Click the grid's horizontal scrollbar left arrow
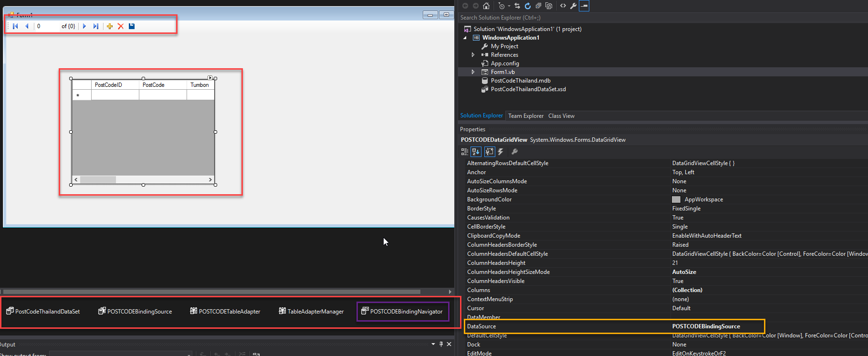Viewport: 868px width, 356px height. click(76, 179)
